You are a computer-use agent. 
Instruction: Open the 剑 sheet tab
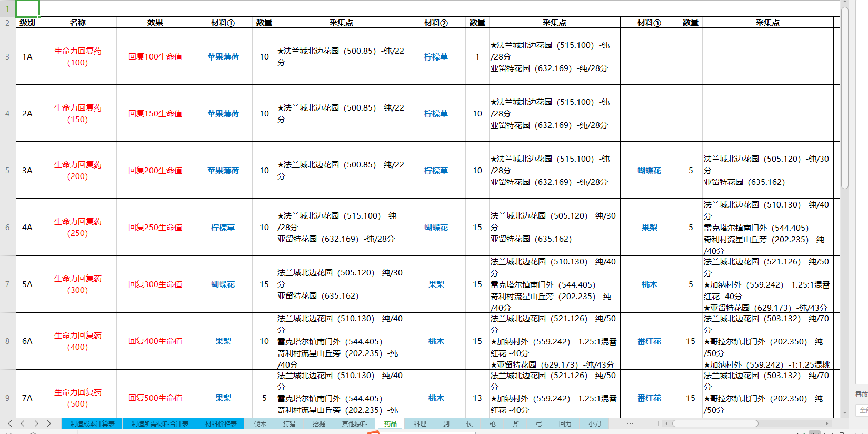coord(446,423)
